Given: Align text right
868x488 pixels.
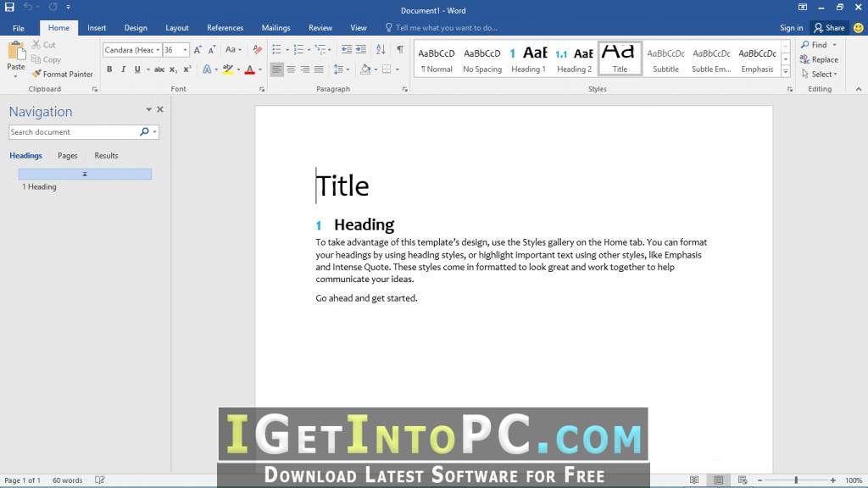Looking at the screenshot, I should [x=305, y=69].
